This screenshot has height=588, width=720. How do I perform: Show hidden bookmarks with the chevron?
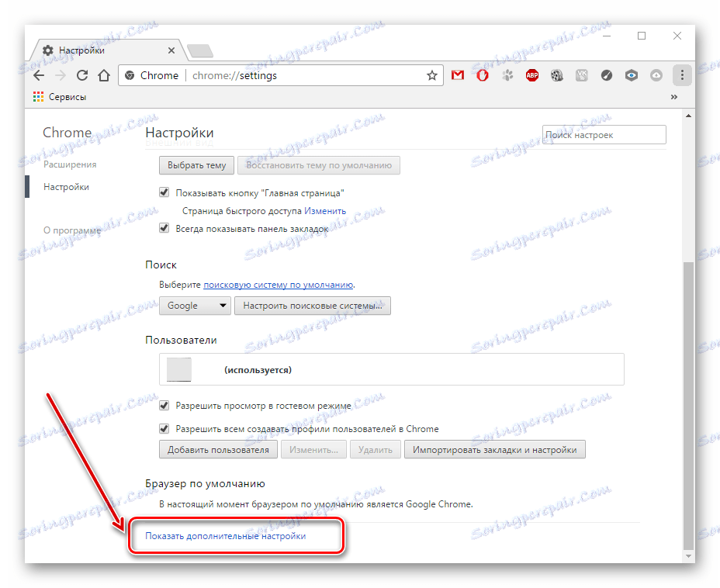674,97
